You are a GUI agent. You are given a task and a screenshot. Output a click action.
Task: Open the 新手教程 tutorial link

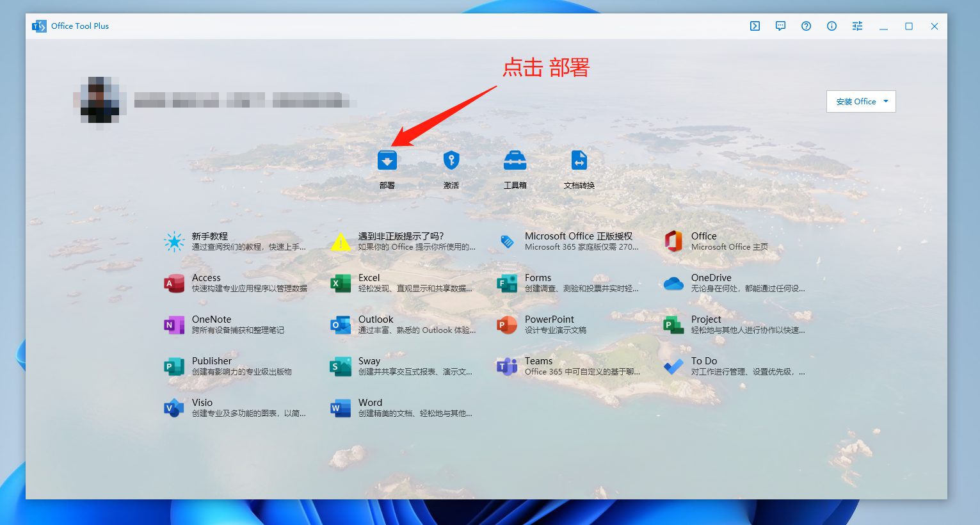tap(210, 236)
